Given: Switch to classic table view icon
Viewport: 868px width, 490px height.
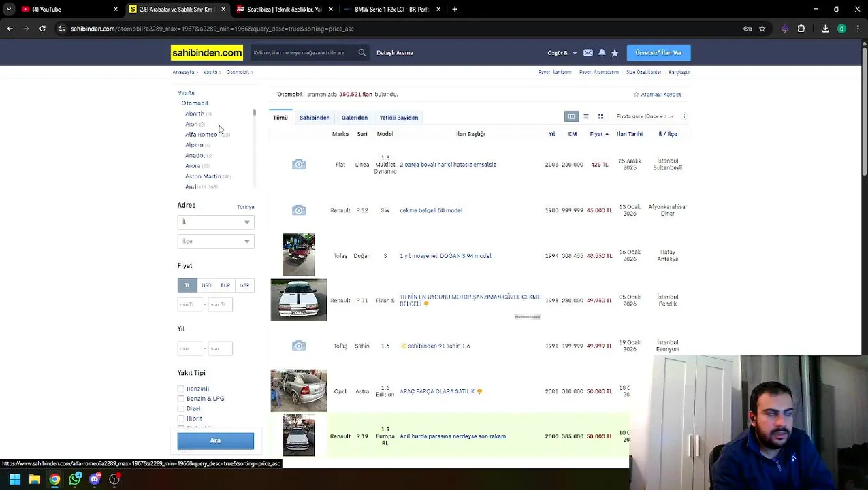Looking at the screenshot, I should coord(571,116).
